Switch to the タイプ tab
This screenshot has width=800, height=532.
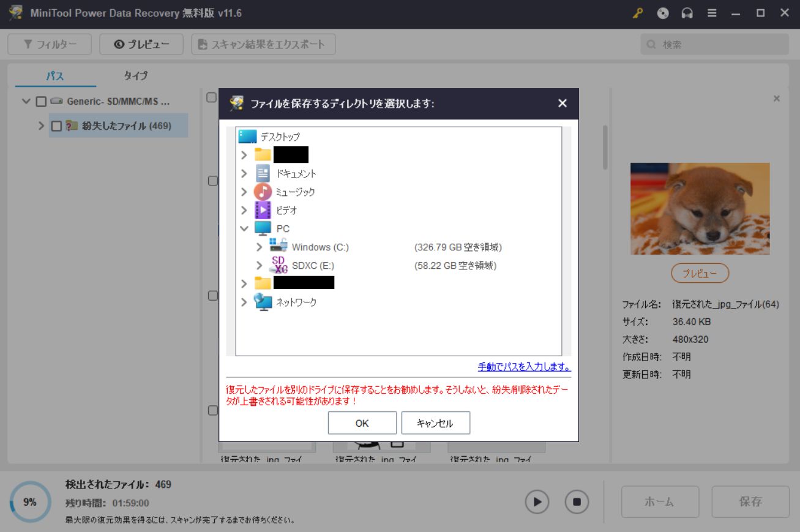(135, 76)
